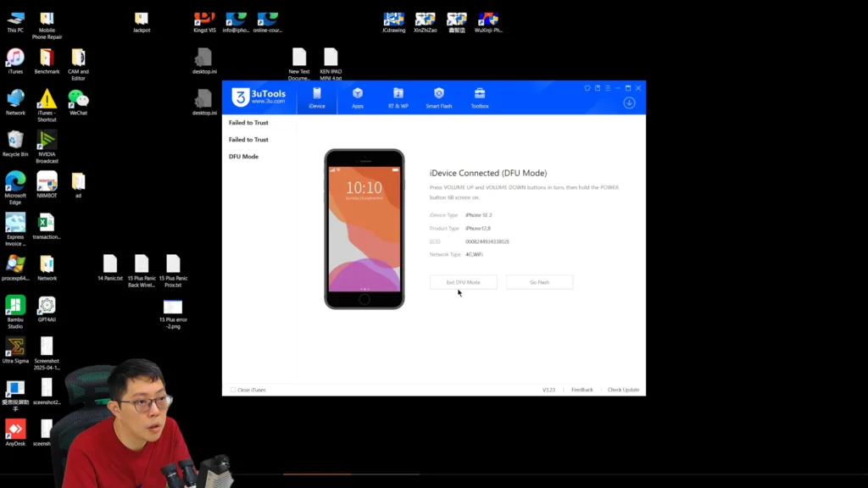Click the 3uTools logo
Image resolution: width=868 pixels, height=488 pixels.
(x=259, y=97)
